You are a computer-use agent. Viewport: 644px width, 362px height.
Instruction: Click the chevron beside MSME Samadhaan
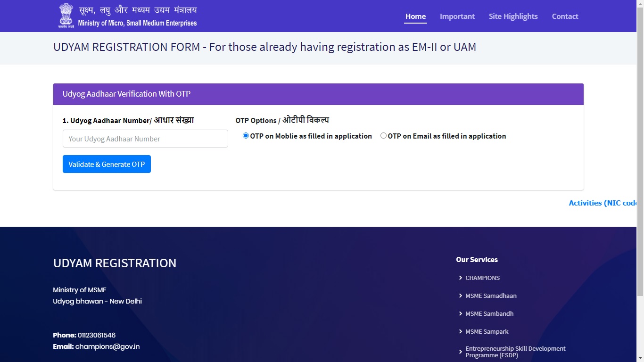coord(461,296)
